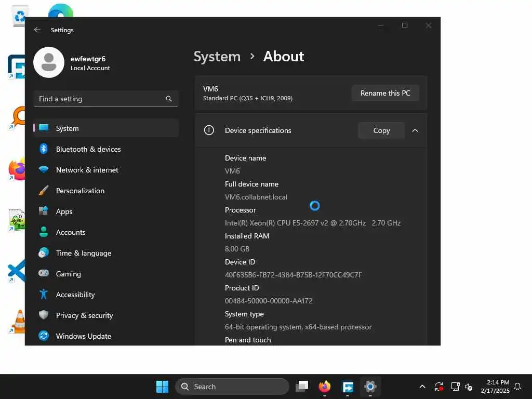Image resolution: width=532 pixels, height=399 pixels.
Task: Click the Installed RAM value 8.00 GB
Action: coord(237,249)
